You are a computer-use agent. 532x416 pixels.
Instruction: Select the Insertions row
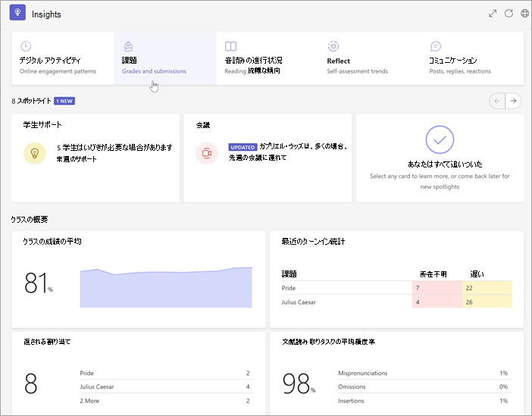tap(425, 401)
